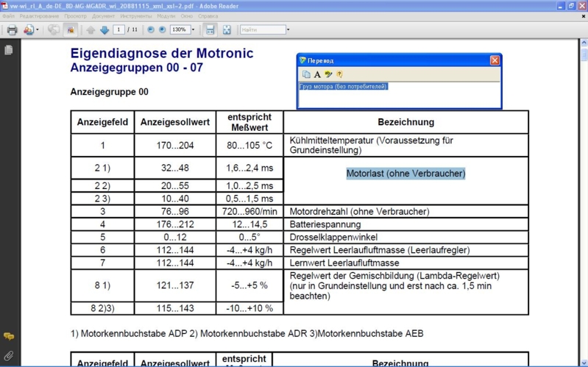Open the Pages panel icon in left sidebar

pyautogui.click(x=9, y=49)
